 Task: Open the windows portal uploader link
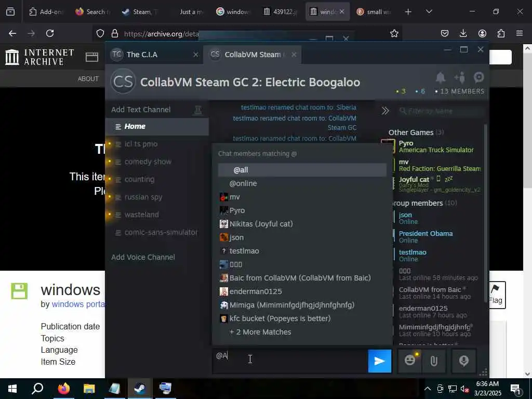[78, 304]
